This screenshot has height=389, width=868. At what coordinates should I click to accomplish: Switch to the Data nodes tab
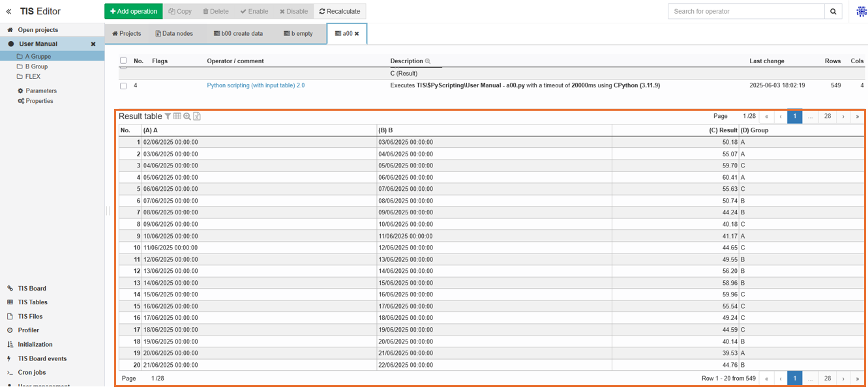(174, 34)
